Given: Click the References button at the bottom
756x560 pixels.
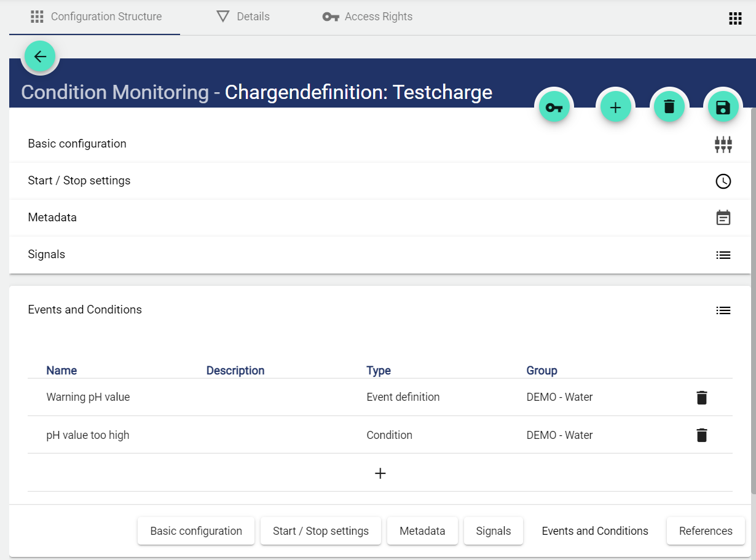Looking at the screenshot, I should coord(705,531).
